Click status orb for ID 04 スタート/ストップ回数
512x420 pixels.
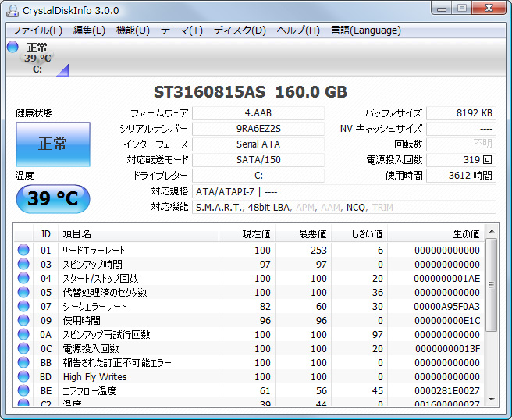(x=23, y=278)
